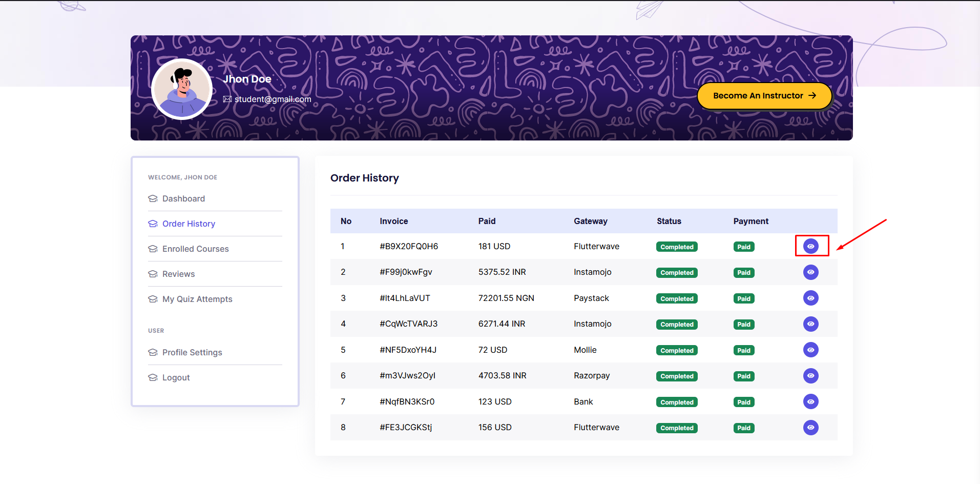
Task: Click the Logout sidebar icon
Action: pos(153,377)
